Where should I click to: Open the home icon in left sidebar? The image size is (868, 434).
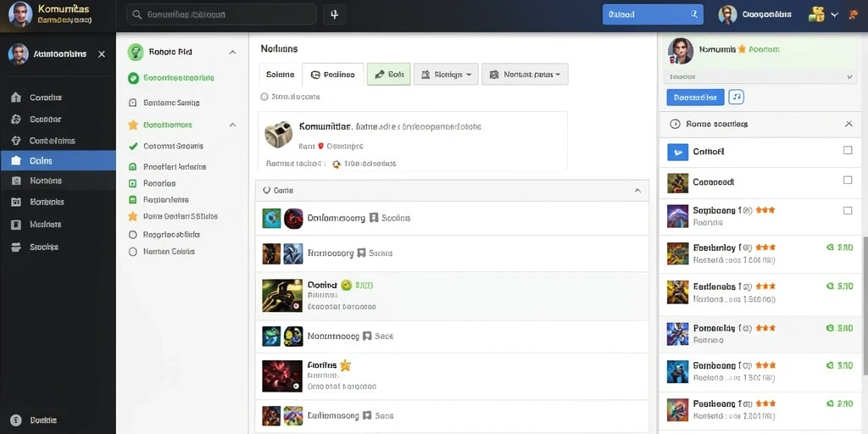tap(16, 97)
